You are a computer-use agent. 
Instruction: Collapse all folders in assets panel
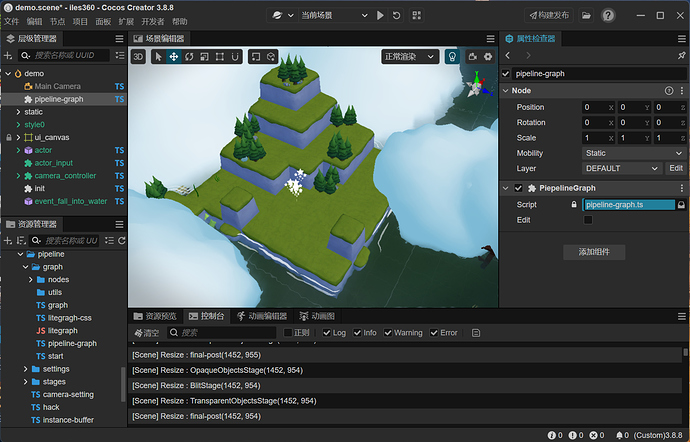(x=109, y=240)
